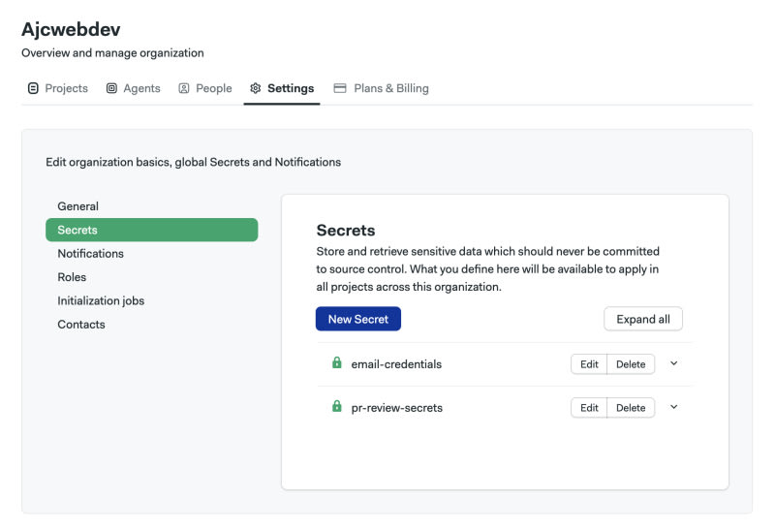775x532 pixels.
Task: Go to Initialization jobs settings
Action: (101, 300)
